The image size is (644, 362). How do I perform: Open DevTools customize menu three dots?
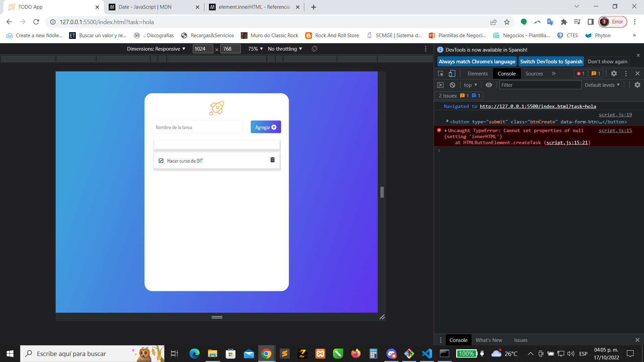tap(626, 74)
